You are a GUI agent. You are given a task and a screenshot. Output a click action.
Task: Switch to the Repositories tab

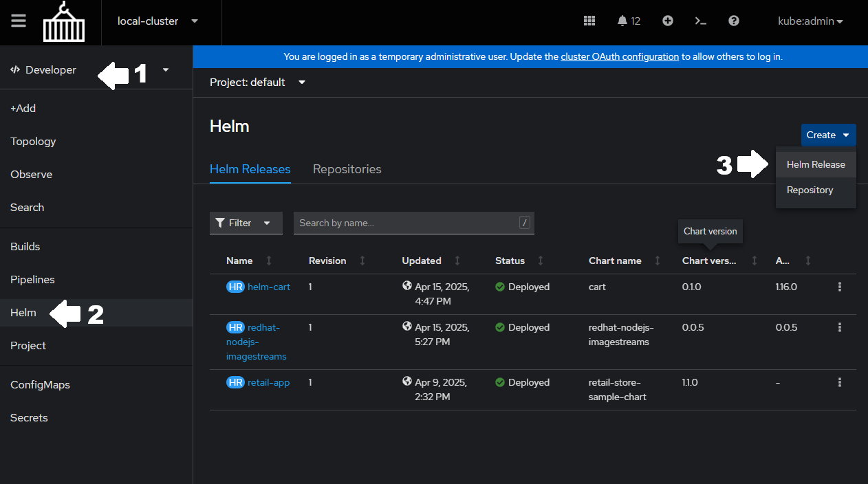click(x=347, y=169)
